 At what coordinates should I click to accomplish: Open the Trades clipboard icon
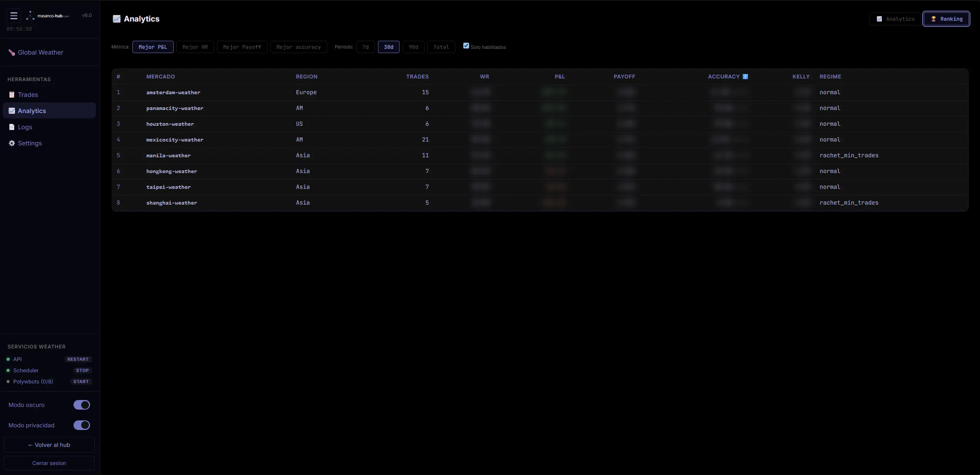coord(12,95)
